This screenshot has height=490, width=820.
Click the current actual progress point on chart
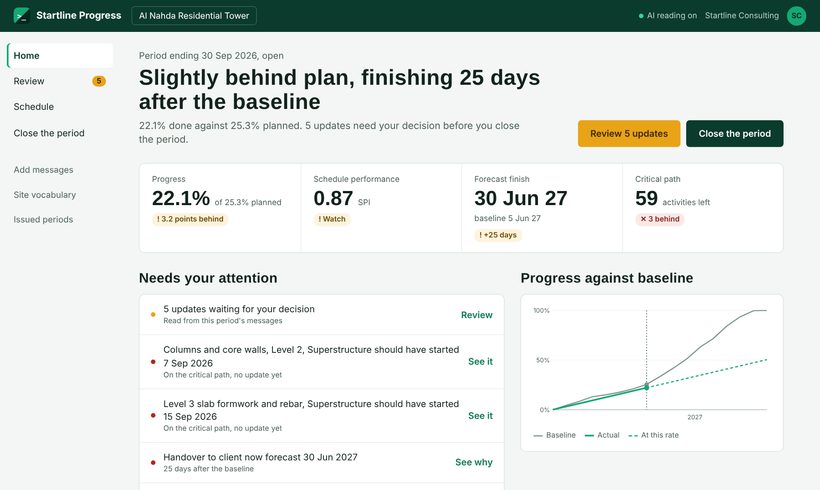[646, 388]
